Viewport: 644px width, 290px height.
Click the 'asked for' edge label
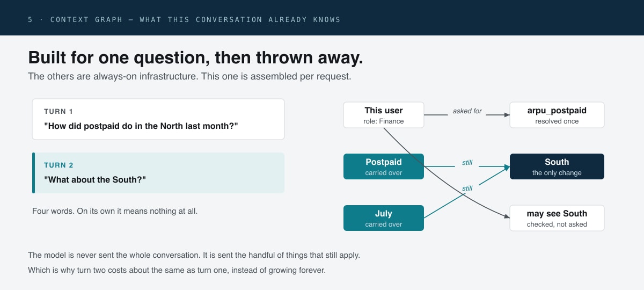[x=467, y=111]
